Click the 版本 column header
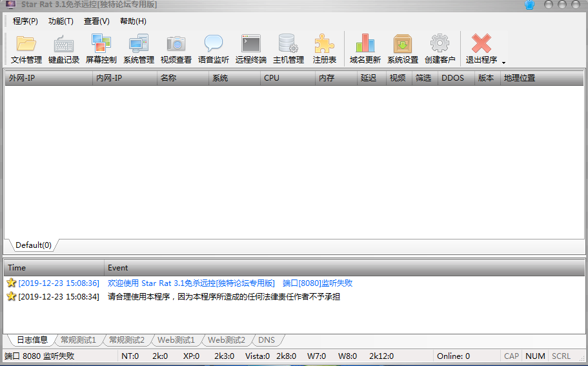Image resolution: width=588 pixels, height=366 pixels. (487, 78)
